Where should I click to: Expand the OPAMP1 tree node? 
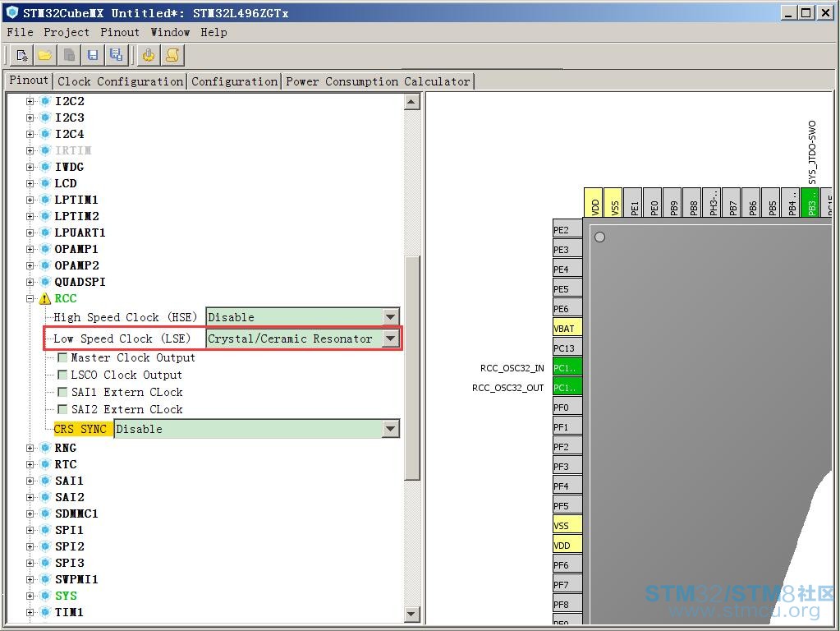pyautogui.click(x=30, y=249)
